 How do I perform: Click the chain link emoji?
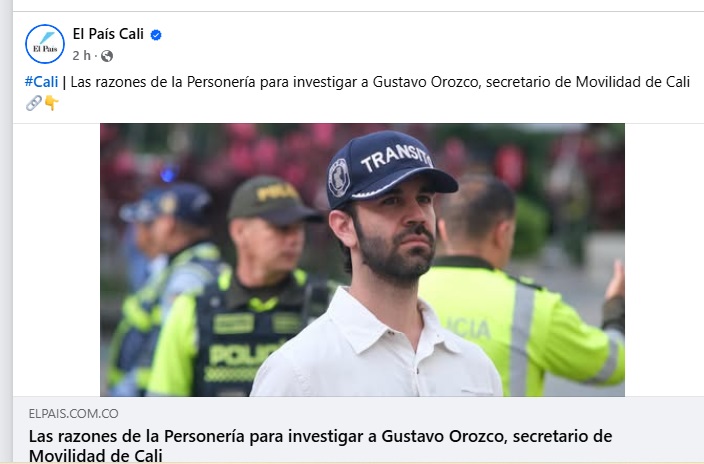(34, 103)
